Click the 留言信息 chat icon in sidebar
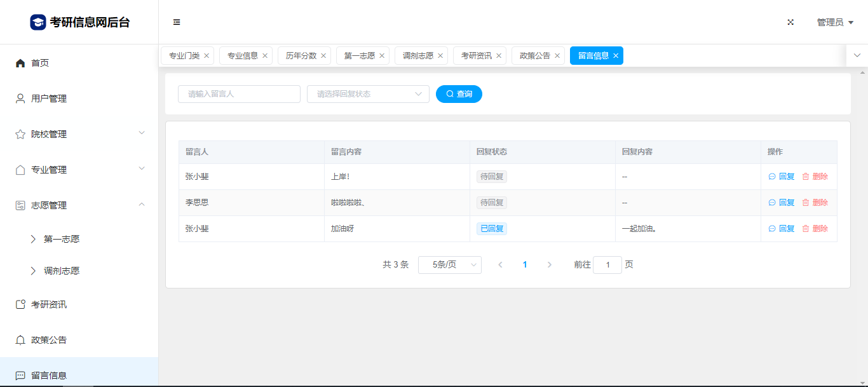 (20, 376)
